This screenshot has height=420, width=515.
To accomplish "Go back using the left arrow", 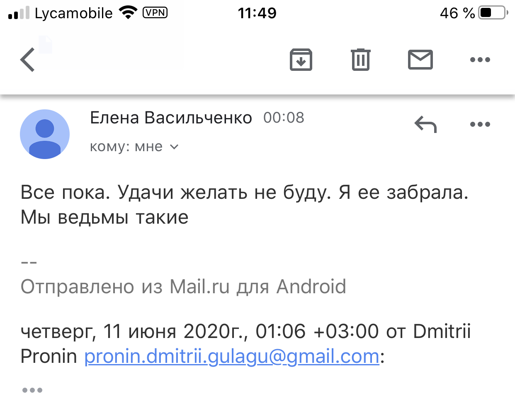I will 28,60.
